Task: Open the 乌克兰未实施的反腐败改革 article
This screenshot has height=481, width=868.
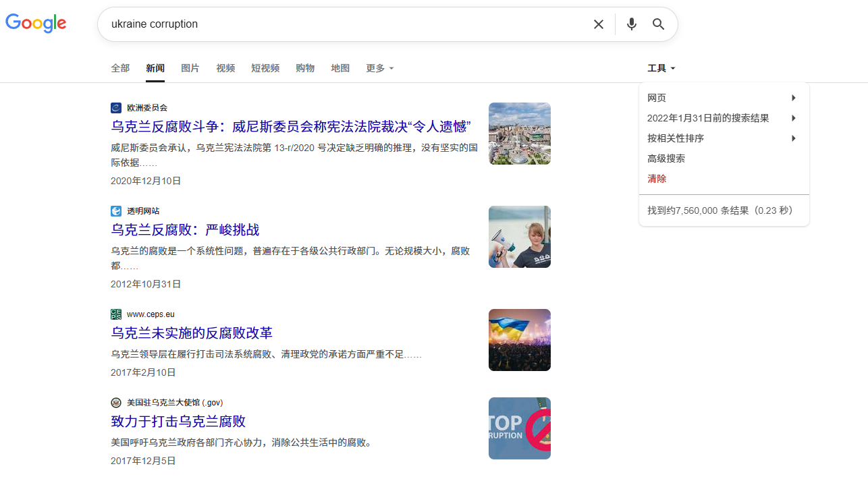Action: (x=192, y=333)
